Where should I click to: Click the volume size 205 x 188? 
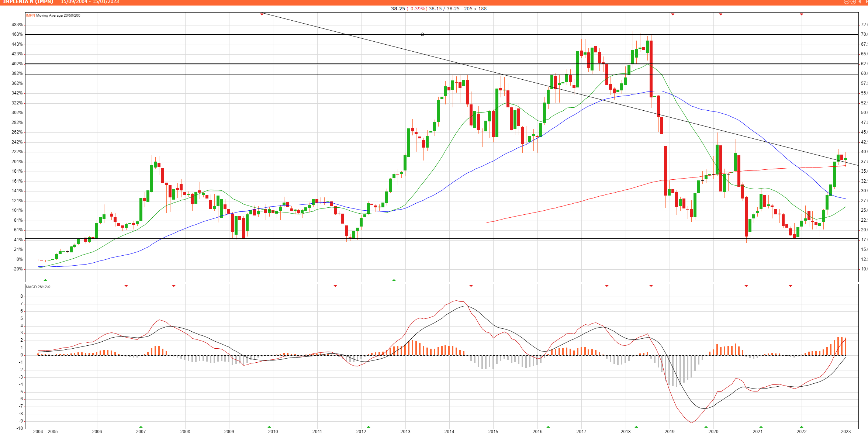coord(476,9)
